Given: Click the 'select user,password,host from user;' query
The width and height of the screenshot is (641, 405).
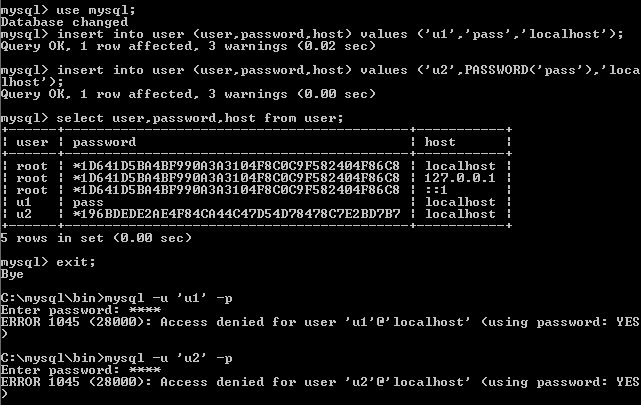Looking at the screenshot, I should (x=172, y=118).
